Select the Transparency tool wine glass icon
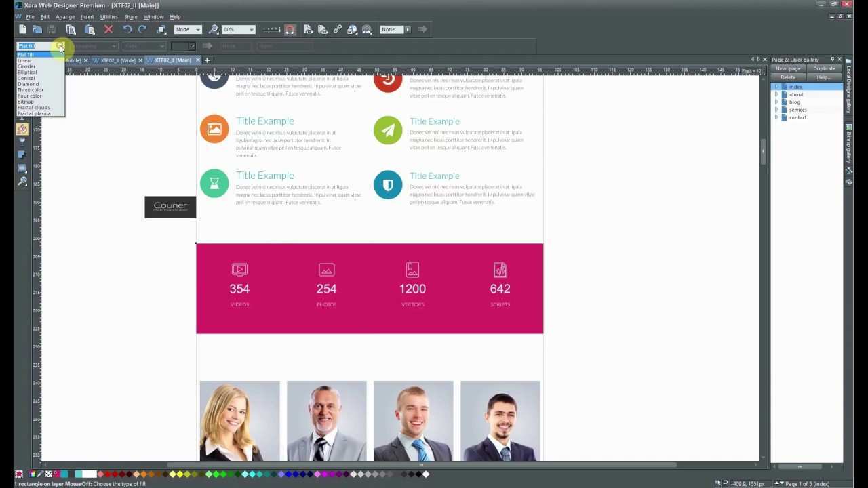 pyautogui.click(x=22, y=142)
